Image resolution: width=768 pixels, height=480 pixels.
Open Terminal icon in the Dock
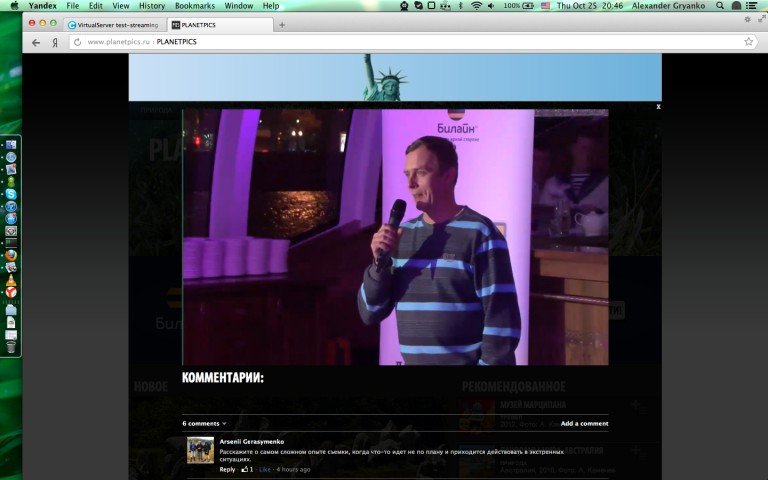[x=11, y=243]
